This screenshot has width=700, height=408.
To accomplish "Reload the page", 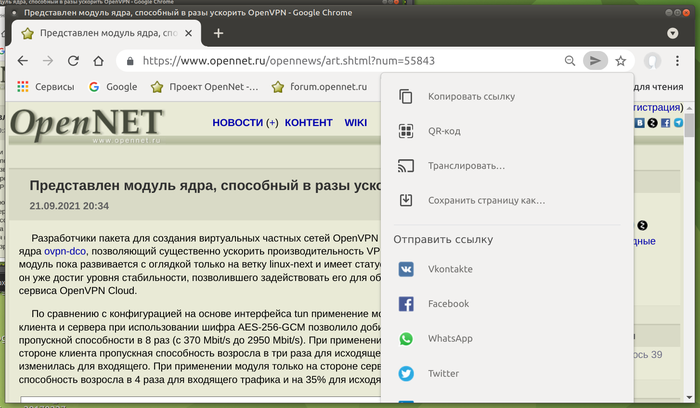I will point(72,61).
